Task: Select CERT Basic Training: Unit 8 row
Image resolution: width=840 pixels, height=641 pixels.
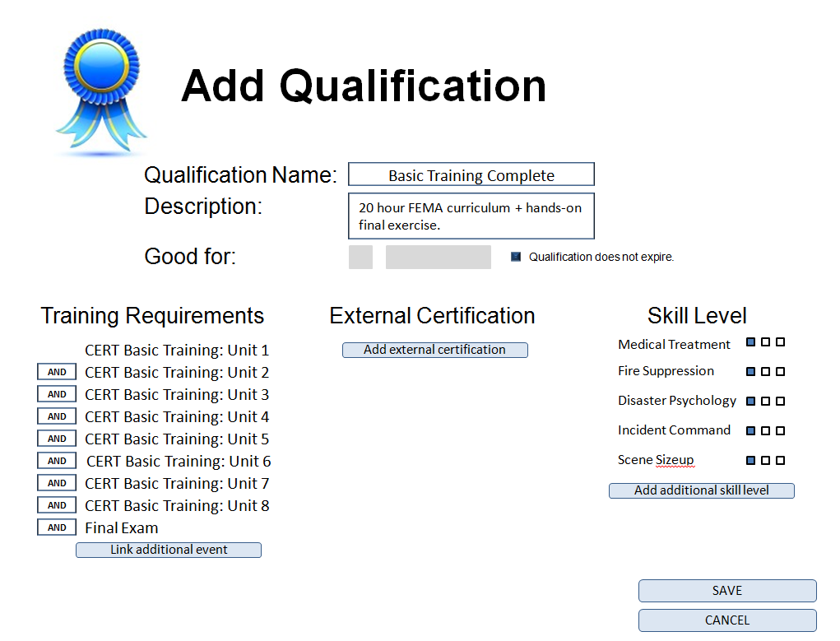Action: pos(177,506)
